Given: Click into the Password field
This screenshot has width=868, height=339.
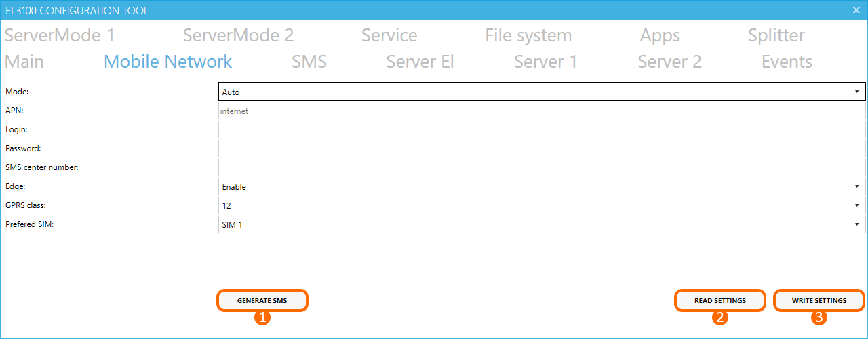Looking at the screenshot, I should coord(542,148).
